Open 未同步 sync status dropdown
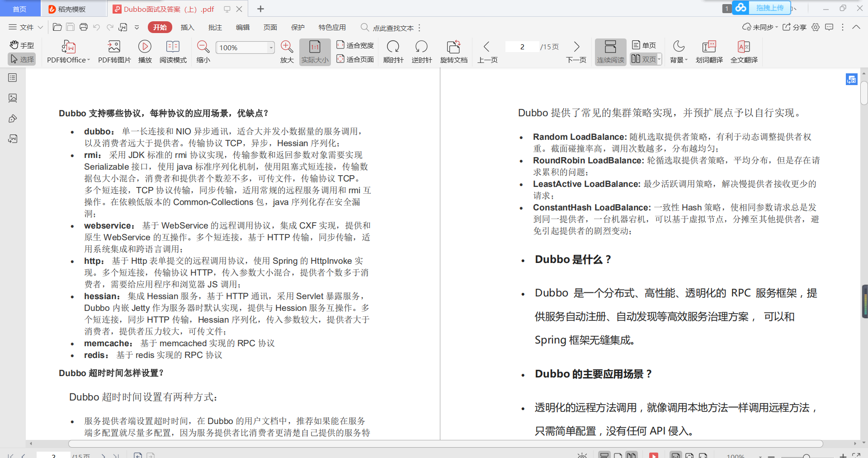Screen dimensions: 868x458 pyautogui.click(x=760, y=27)
